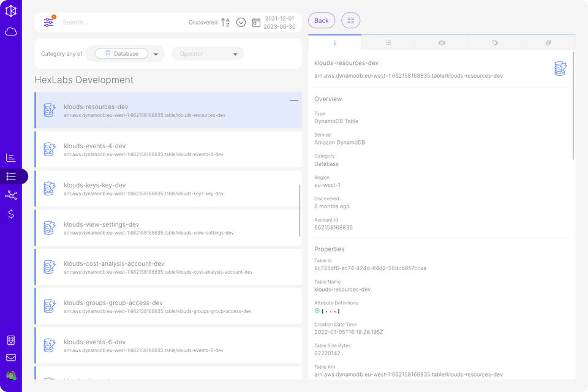Toggle the A-Z sort order icon
Image resolution: width=588 pixels, height=392 pixels.
click(225, 22)
